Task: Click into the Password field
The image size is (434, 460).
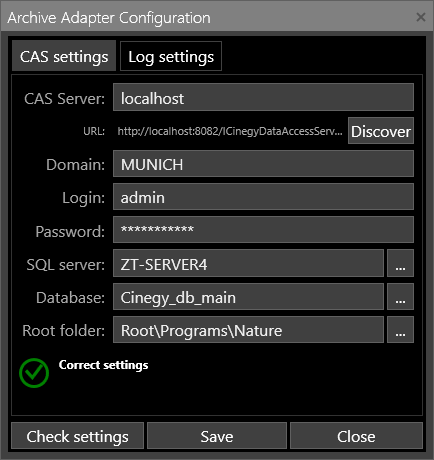Action: point(263,230)
